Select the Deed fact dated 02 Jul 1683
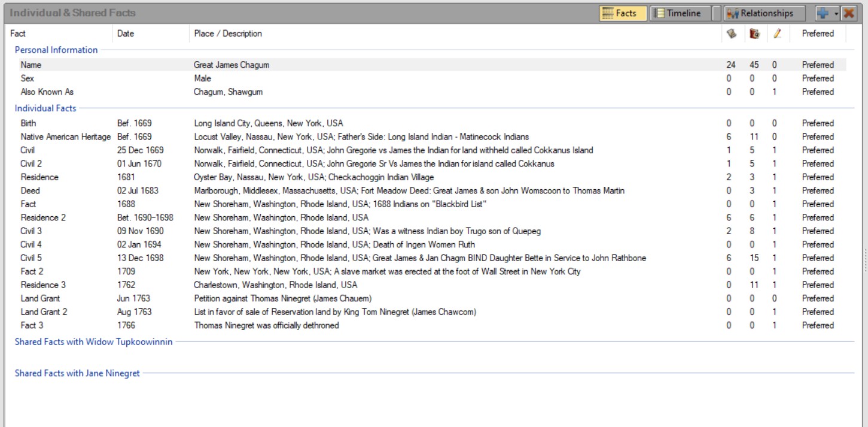The image size is (868, 427). tap(30, 191)
